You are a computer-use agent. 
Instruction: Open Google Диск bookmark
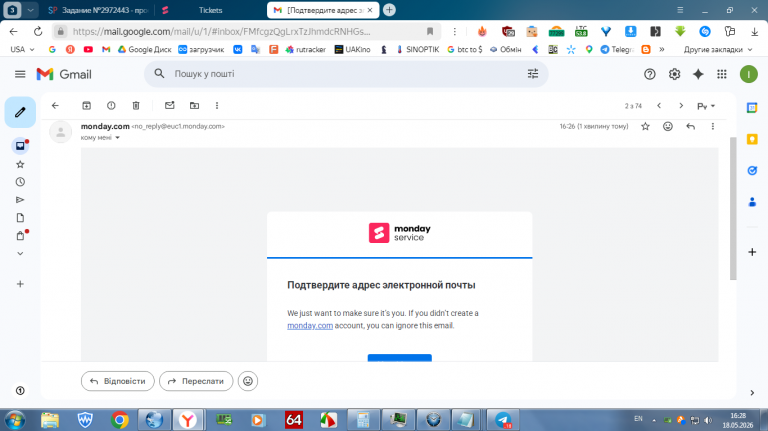pos(144,49)
